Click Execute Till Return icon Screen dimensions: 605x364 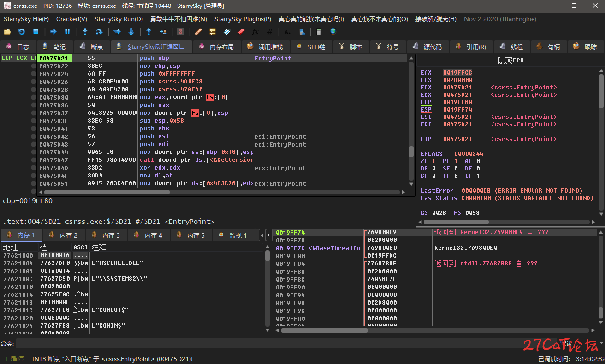click(x=148, y=32)
